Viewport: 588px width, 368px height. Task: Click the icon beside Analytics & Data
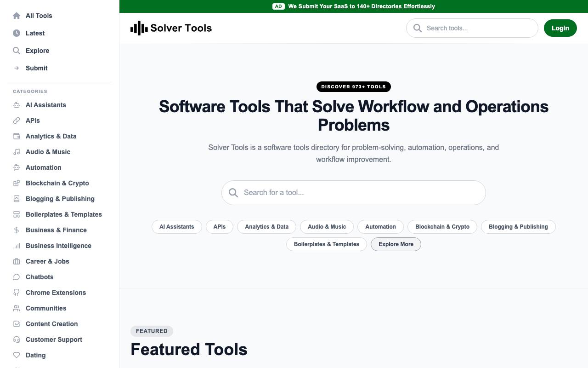pos(17,136)
